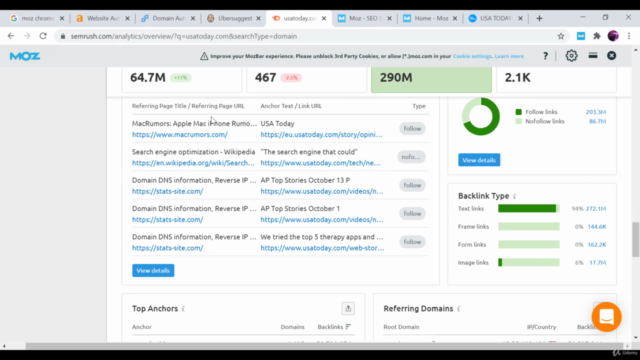Viewport: 640px width, 360px height.
Task: Switch to the USA TODAY tab
Action: [x=496, y=18]
